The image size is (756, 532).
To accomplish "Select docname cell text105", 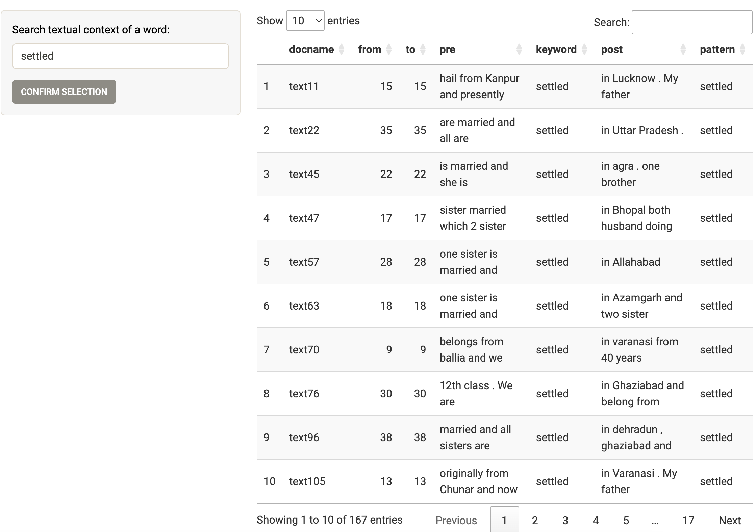I will pyautogui.click(x=307, y=481).
